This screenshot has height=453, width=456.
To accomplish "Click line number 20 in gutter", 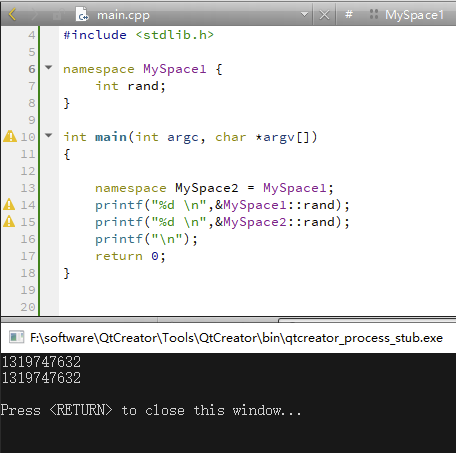I will tap(28, 307).
